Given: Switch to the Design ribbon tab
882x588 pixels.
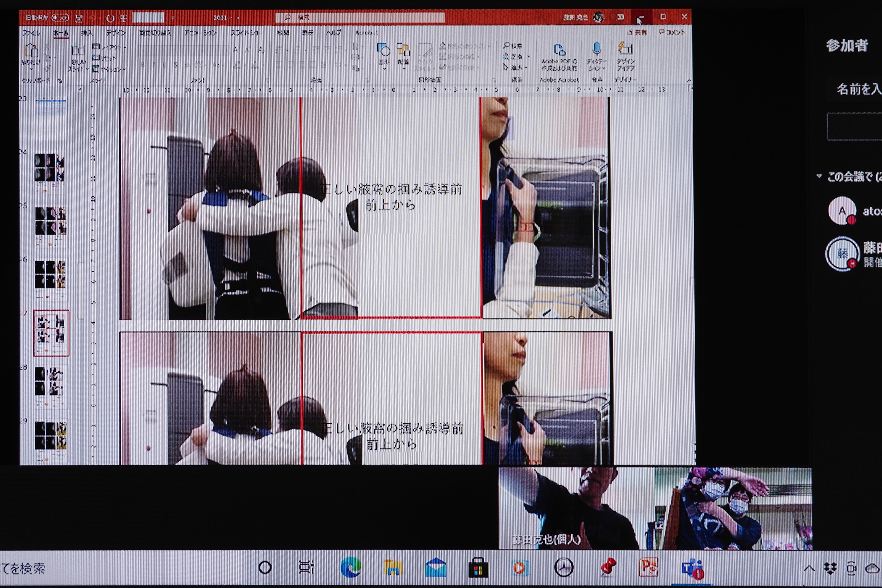Looking at the screenshot, I should pos(116,33).
